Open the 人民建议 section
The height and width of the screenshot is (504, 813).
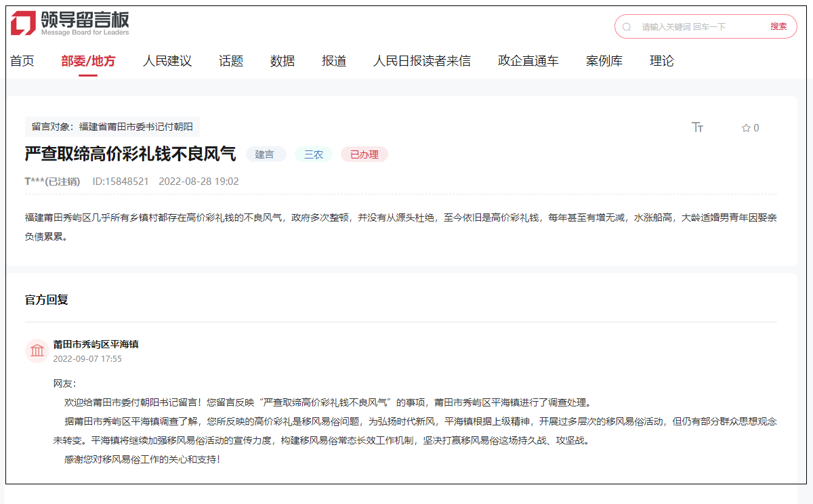click(x=167, y=60)
